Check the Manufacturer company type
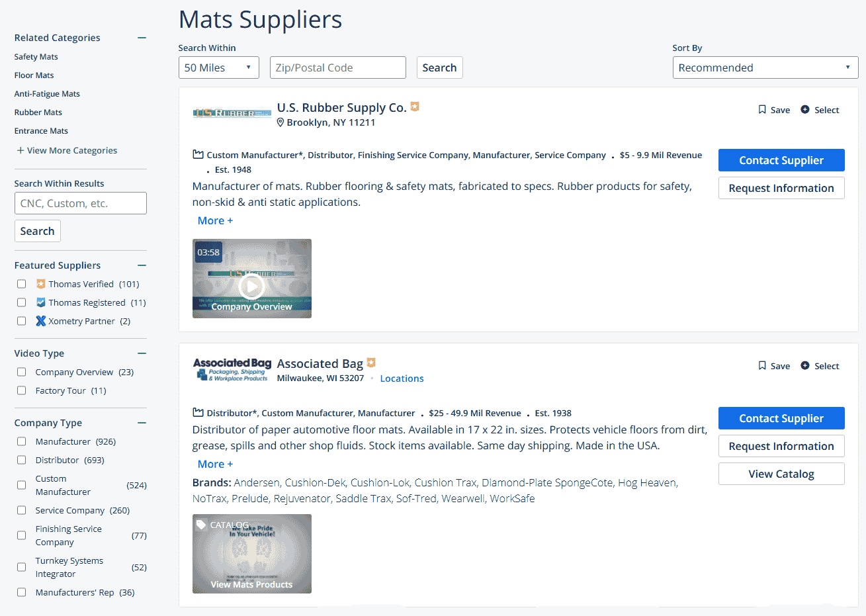 pos(22,441)
